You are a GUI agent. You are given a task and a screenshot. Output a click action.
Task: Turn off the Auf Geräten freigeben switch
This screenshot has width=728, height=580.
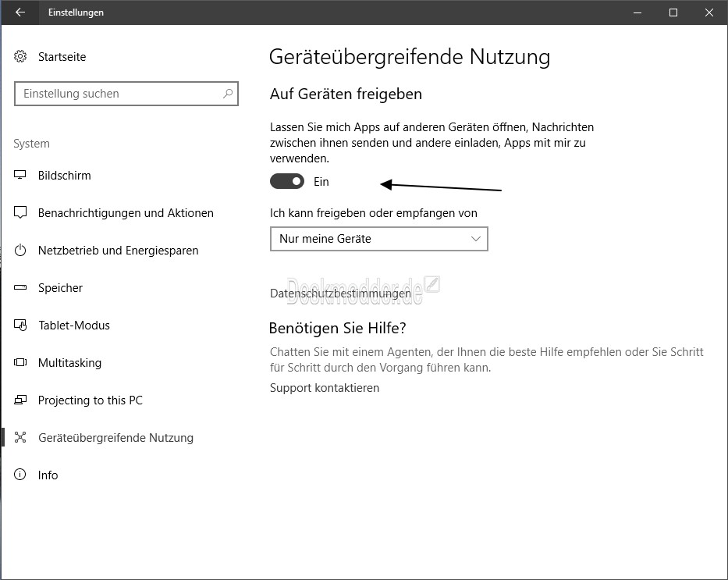point(287,182)
